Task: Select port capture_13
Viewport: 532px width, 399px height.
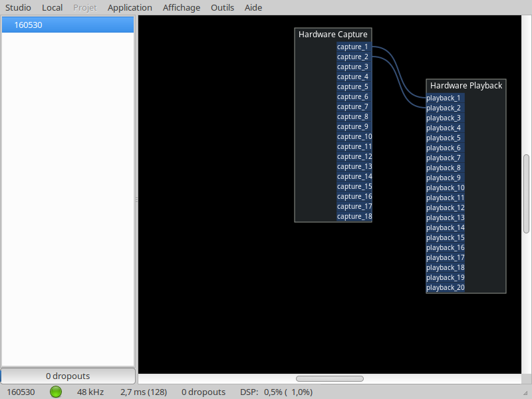Action: click(x=354, y=167)
